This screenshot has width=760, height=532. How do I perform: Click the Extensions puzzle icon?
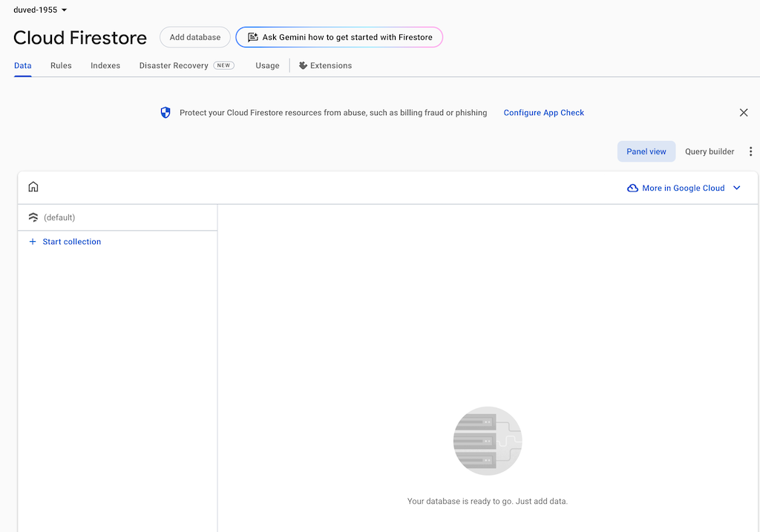coord(303,65)
